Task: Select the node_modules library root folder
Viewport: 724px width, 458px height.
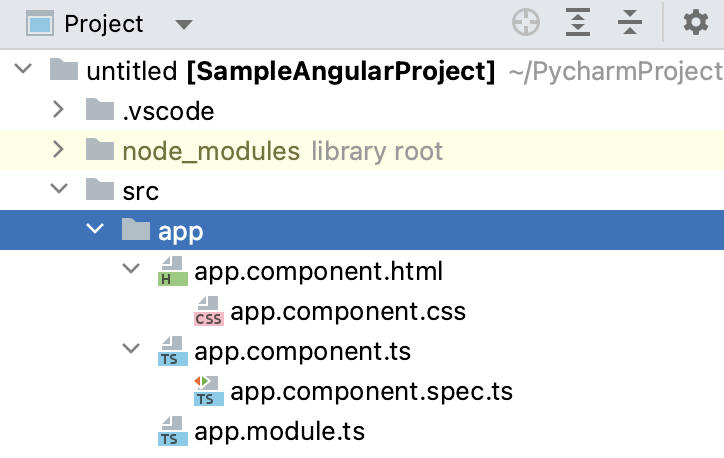Action: pyautogui.click(x=210, y=151)
